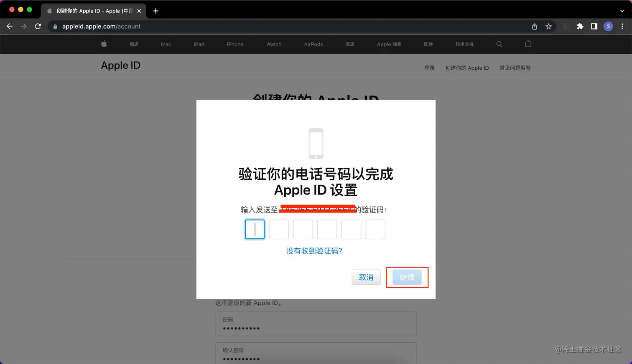
Task: Click the 确认密码 field behind the dialog
Action: click(316, 353)
